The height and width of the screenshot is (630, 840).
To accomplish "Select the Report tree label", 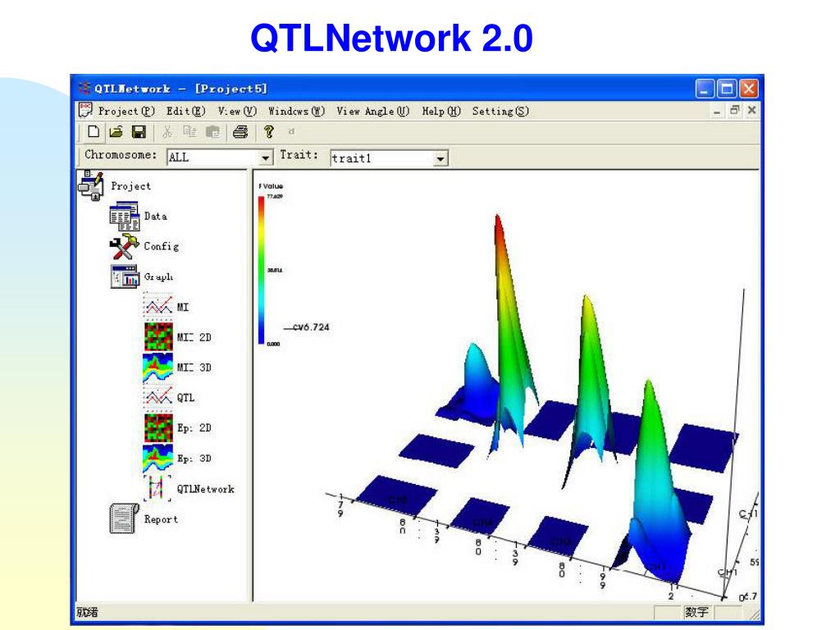I will point(161,518).
